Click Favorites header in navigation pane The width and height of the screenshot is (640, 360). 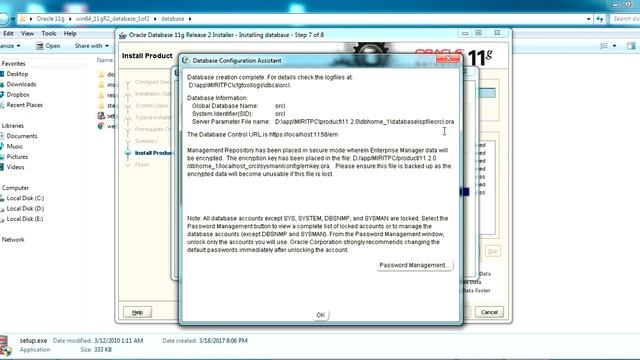[13, 64]
